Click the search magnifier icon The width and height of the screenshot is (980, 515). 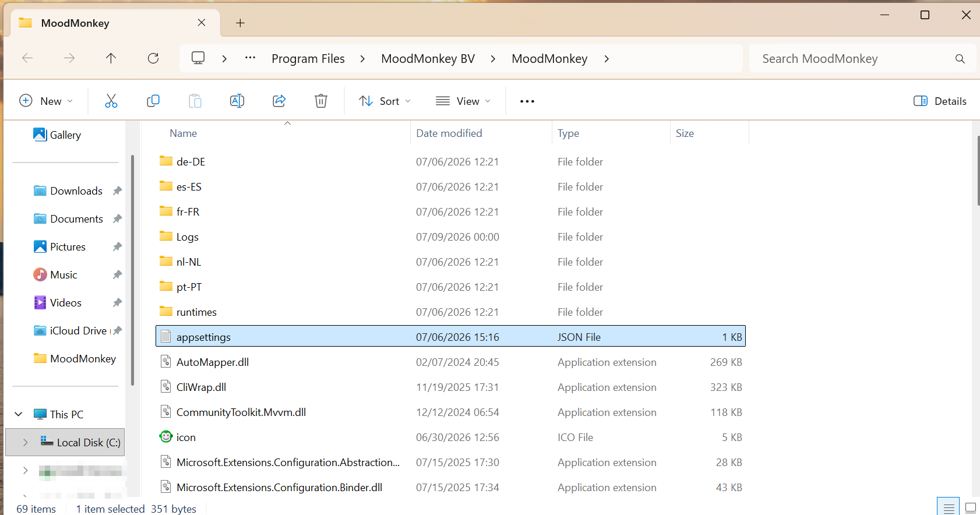[960, 58]
